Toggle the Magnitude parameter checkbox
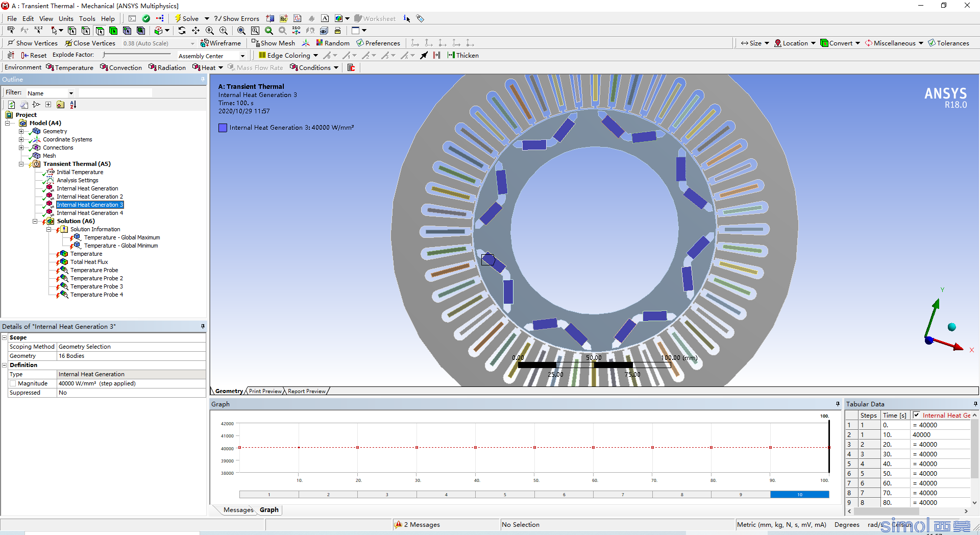980x535 pixels. [x=13, y=383]
